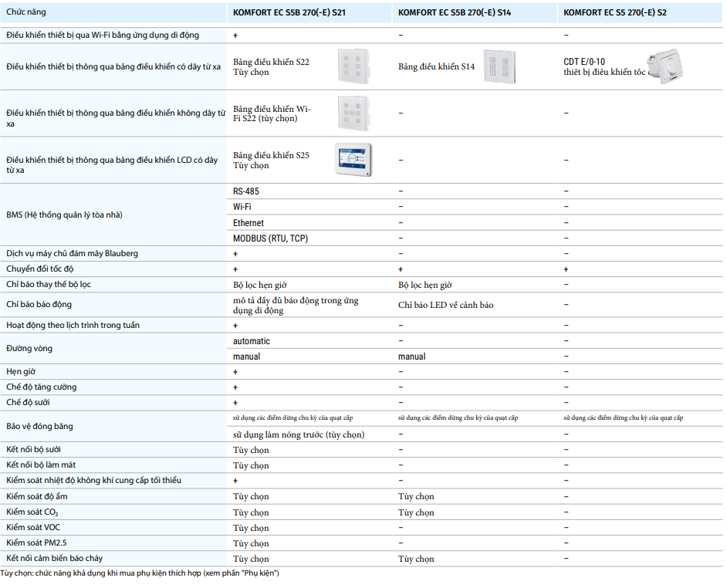This screenshot has height=588, width=727.
Task: Click 'Kết nối bộ sưởi' row label
Action: (33, 449)
